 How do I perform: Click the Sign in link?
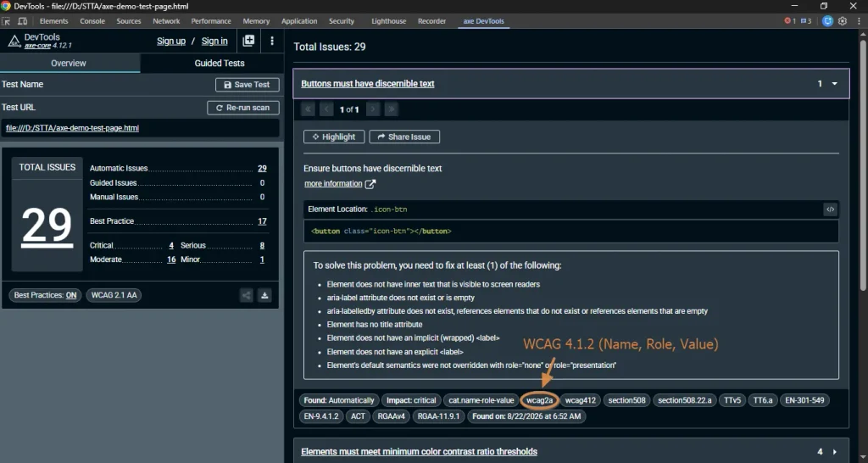[214, 41]
